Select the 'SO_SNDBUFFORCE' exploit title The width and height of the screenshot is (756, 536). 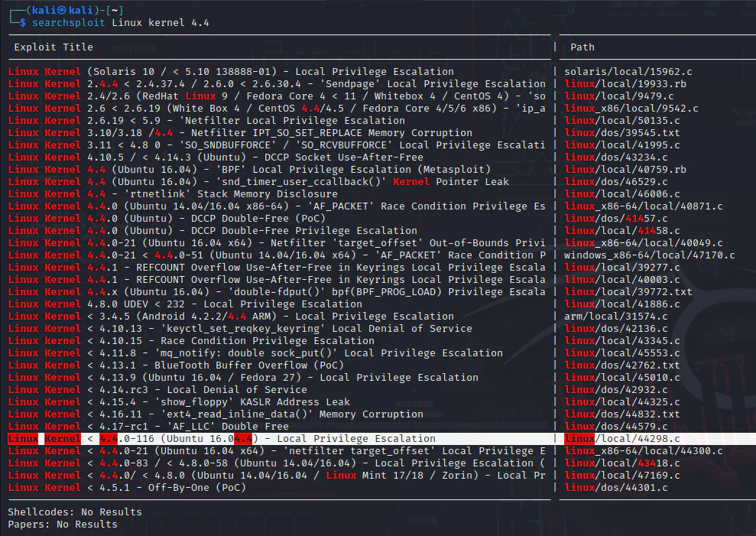[x=277, y=145]
